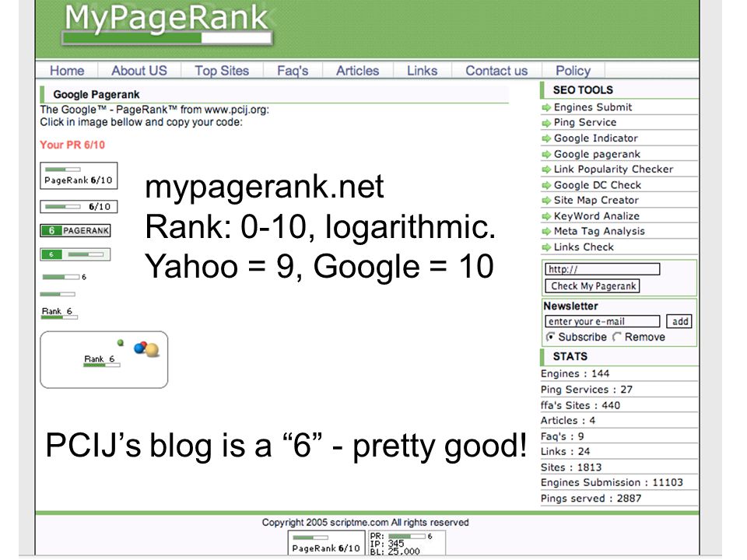Click arrow icon beside Link Popularity Checker
Viewport: 747px width, 560px height.
point(546,170)
